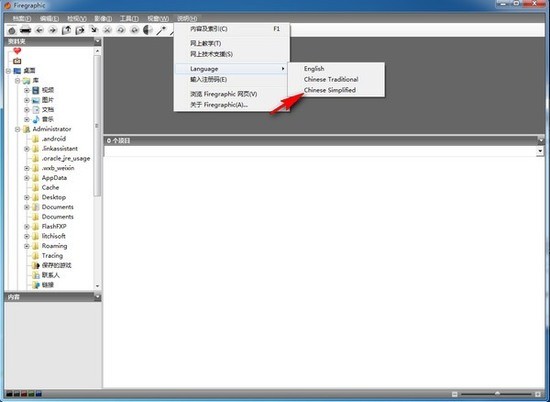The image size is (550, 402).
Task: Open the red heart favorites item
Action: pos(17,51)
